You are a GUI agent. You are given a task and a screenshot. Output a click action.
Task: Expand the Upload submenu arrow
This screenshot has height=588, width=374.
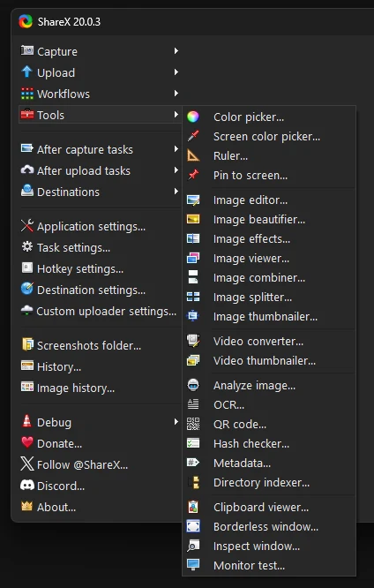(176, 72)
